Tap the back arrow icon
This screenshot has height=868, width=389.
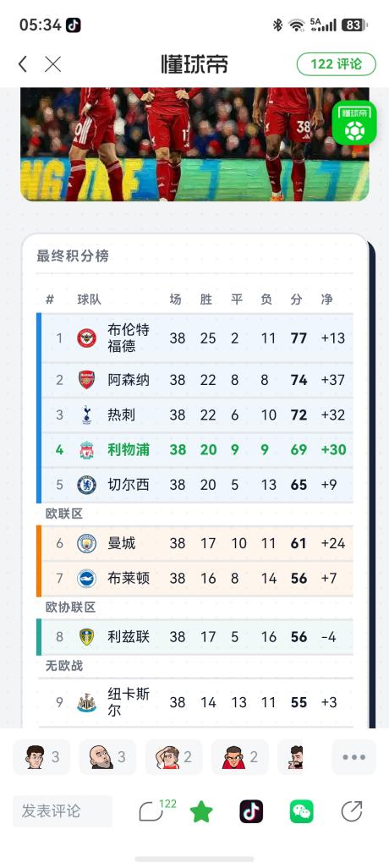coord(23,64)
